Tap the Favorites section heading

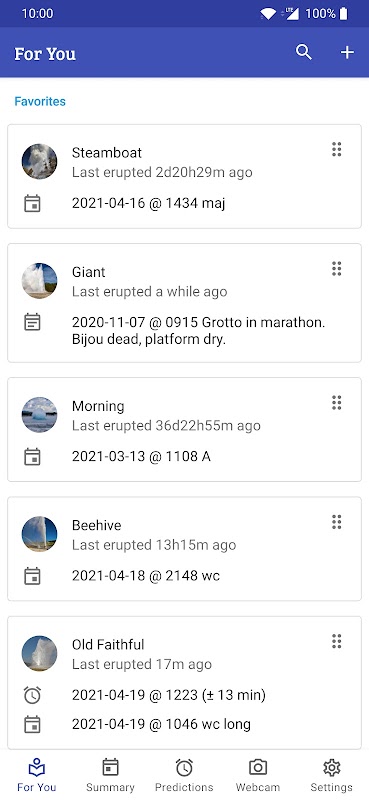tap(40, 101)
